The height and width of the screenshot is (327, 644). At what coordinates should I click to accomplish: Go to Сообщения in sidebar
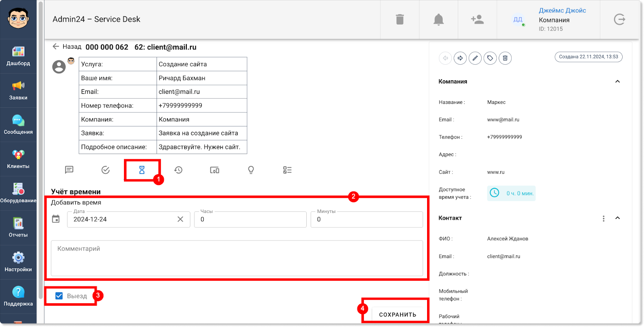pos(18,125)
